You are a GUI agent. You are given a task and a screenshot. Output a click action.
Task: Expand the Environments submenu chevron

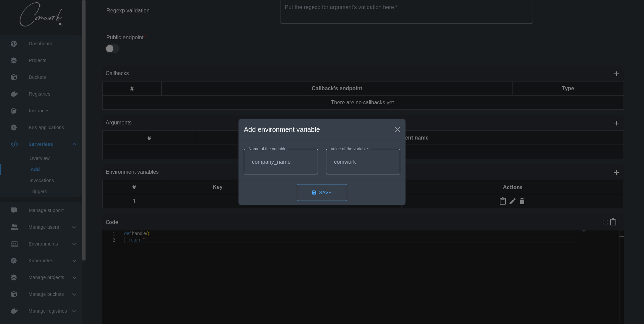(74, 244)
